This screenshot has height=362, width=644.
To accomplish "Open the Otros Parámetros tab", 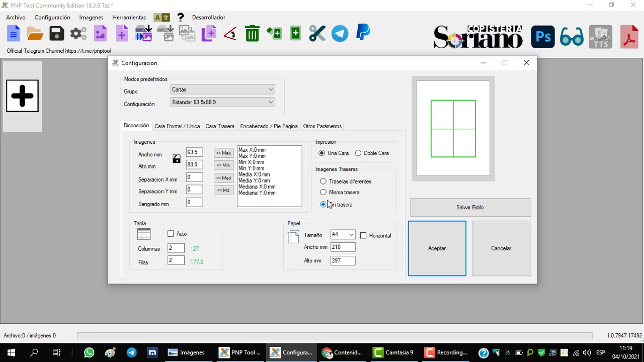I will [323, 126].
